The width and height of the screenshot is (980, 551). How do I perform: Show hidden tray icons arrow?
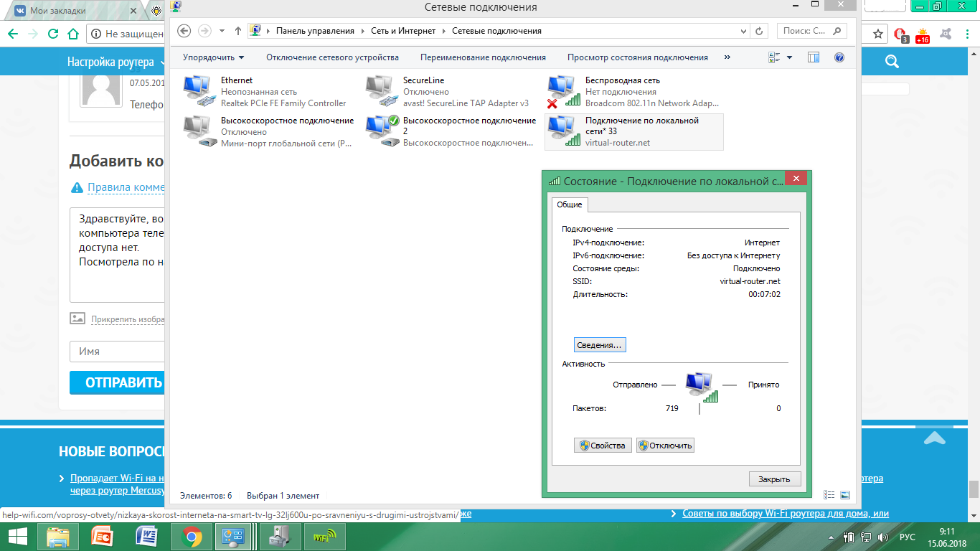pyautogui.click(x=831, y=537)
